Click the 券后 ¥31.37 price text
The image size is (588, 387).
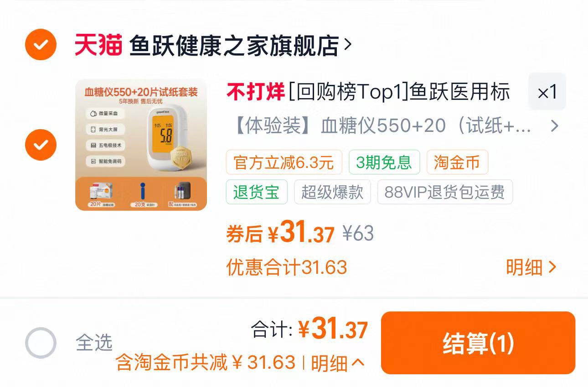point(280,232)
